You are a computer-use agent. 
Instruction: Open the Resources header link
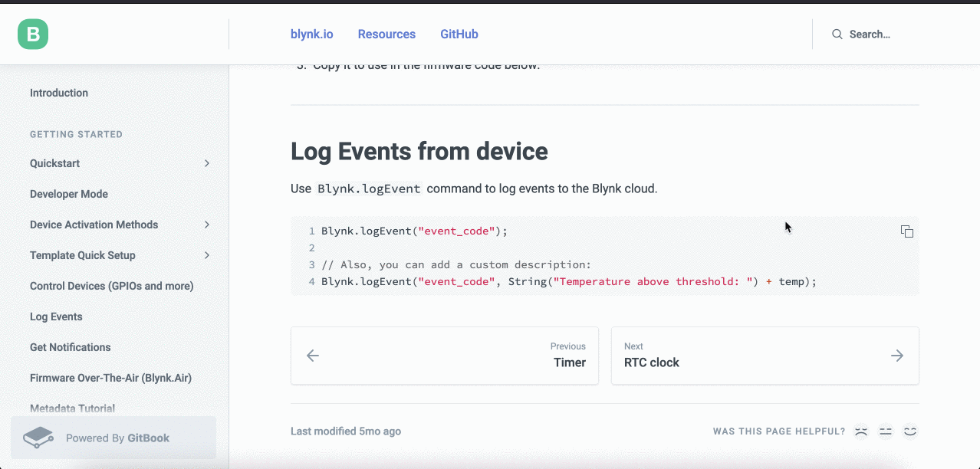(386, 34)
